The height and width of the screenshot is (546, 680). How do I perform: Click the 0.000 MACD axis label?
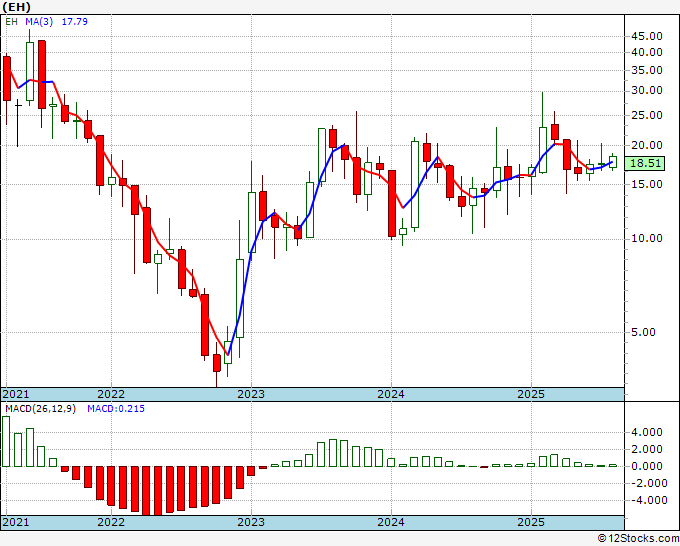point(647,467)
